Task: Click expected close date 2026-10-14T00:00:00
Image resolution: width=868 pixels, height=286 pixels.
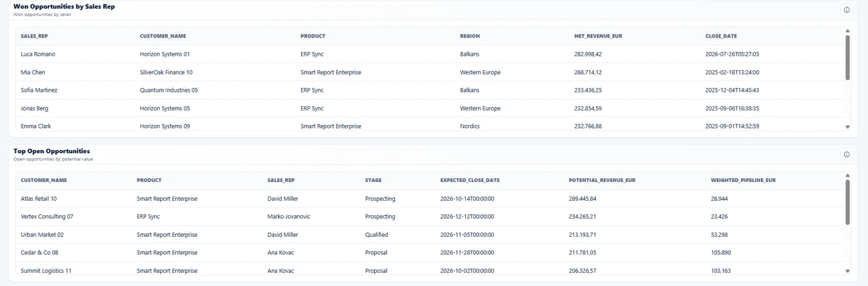Action: coord(467,199)
